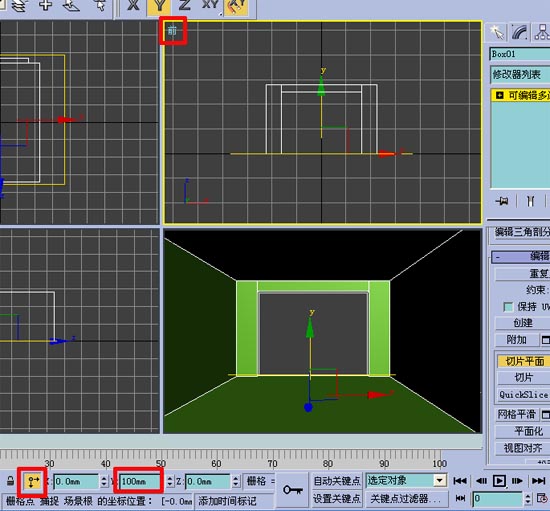
Task: Toggle the 切片平面 slice plane button
Action: [x=523, y=361]
